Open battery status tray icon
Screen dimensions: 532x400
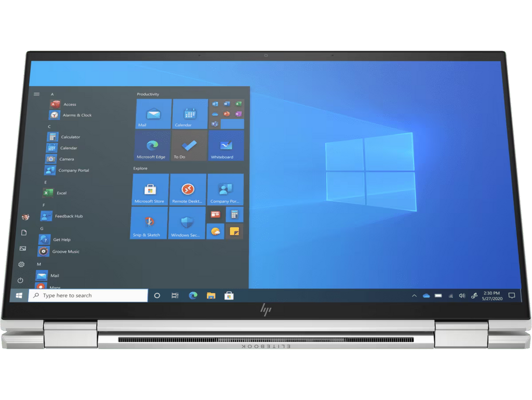click(438, 295)
